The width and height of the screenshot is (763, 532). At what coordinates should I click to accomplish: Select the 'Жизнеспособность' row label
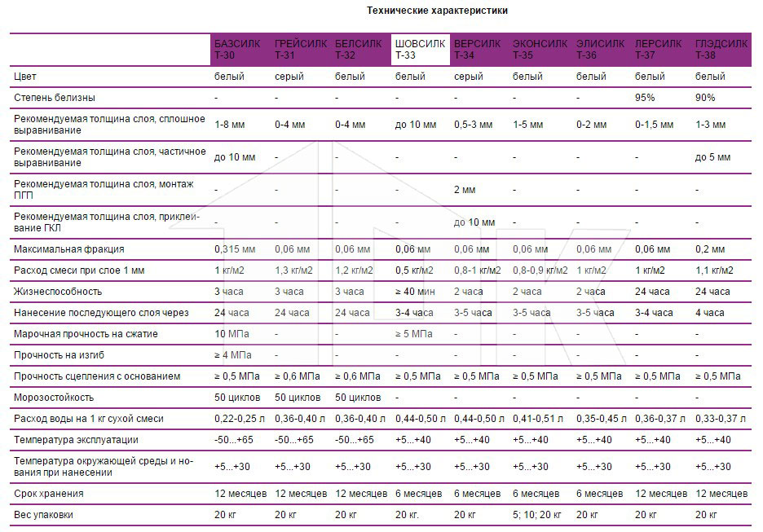tap(58, 292)
